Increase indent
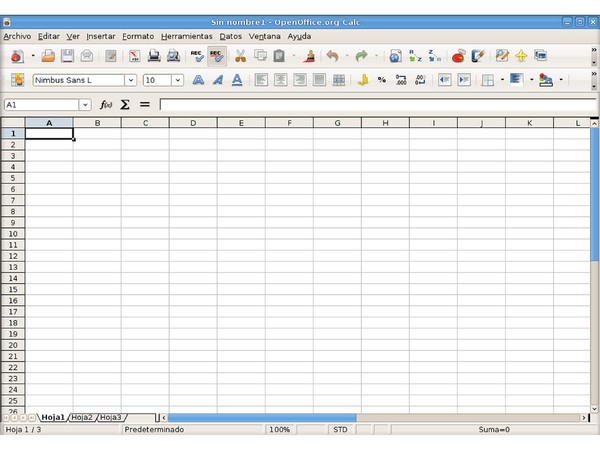 [464, 80]
